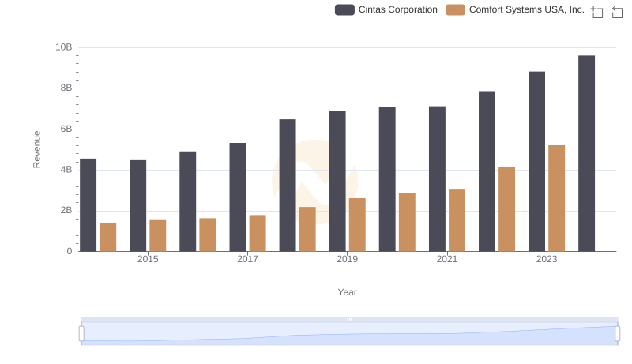Viewport: 632px width, 364px height.
Task: Click the tan Comfort Systems legend swatch
Action: pos(456,9)
